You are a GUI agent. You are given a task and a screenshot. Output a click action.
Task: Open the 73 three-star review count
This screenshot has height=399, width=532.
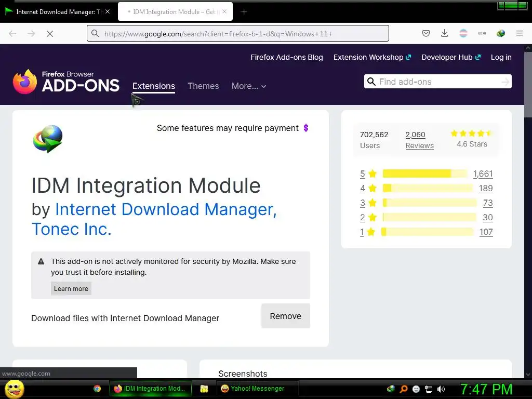488,203
